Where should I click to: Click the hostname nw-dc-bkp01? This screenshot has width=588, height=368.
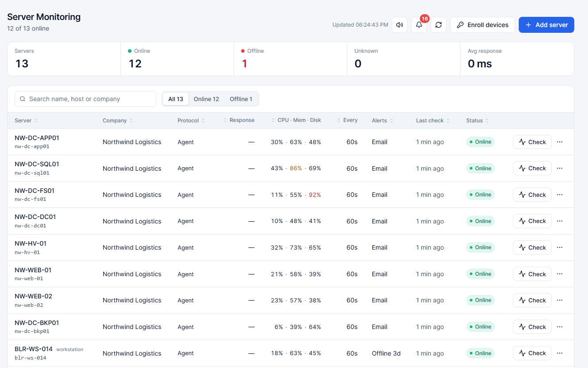32,331
